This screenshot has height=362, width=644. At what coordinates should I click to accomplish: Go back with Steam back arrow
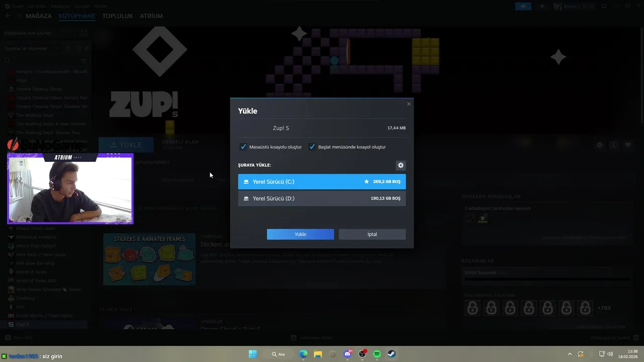coord(8,16)
